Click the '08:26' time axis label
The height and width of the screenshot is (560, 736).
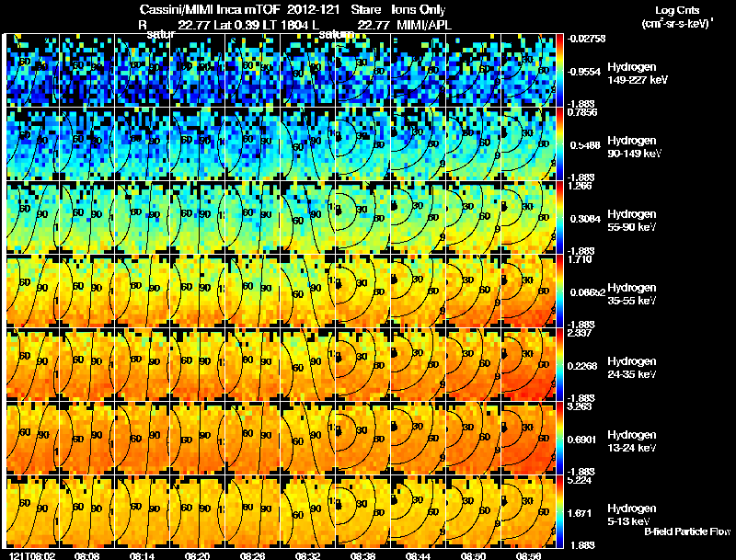[x=252, y=555]
